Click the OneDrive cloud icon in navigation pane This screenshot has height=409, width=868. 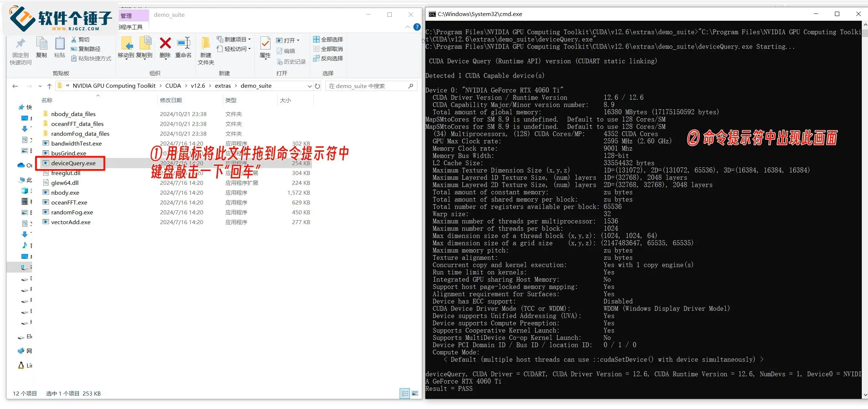pos(21,165)
